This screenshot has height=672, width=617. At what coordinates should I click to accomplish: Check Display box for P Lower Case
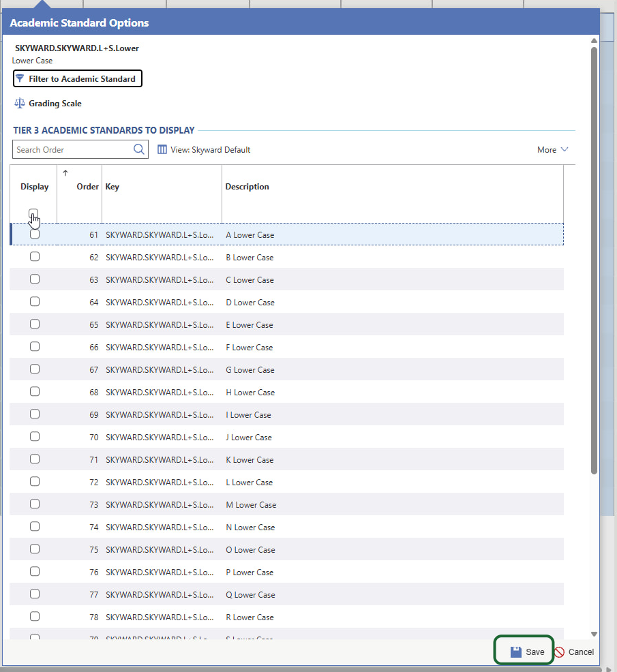(x=35, y=571)
